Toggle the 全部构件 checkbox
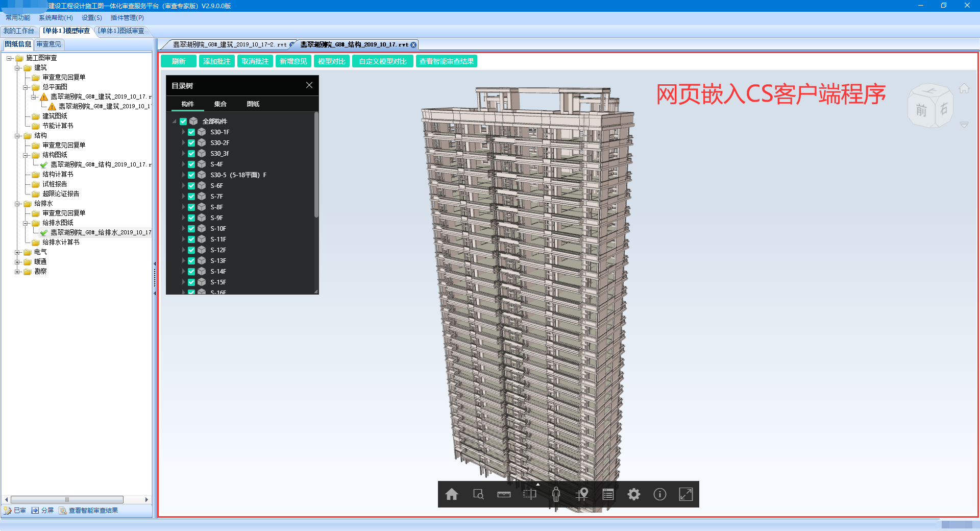980x531 pixels. click(x=183, y=122)
